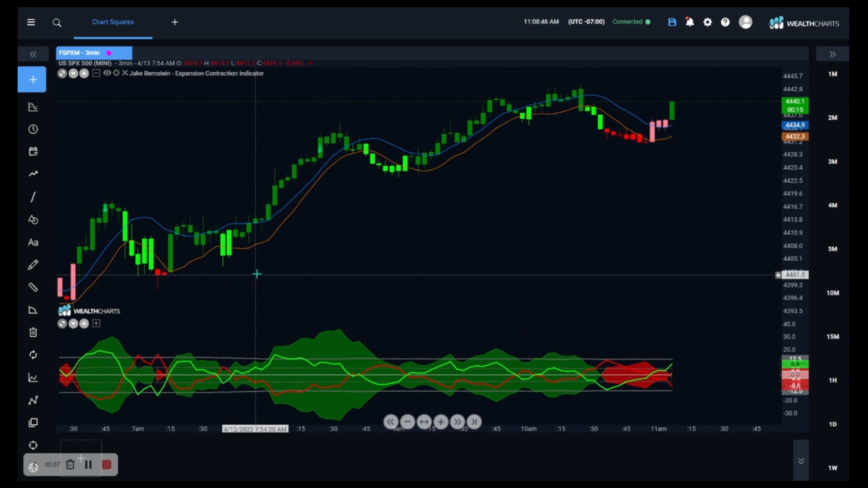Image resolution: width=868 pixels, height=488 pixels.
Task: Expand more timeframes double chevron down
Action: (801, 461)
